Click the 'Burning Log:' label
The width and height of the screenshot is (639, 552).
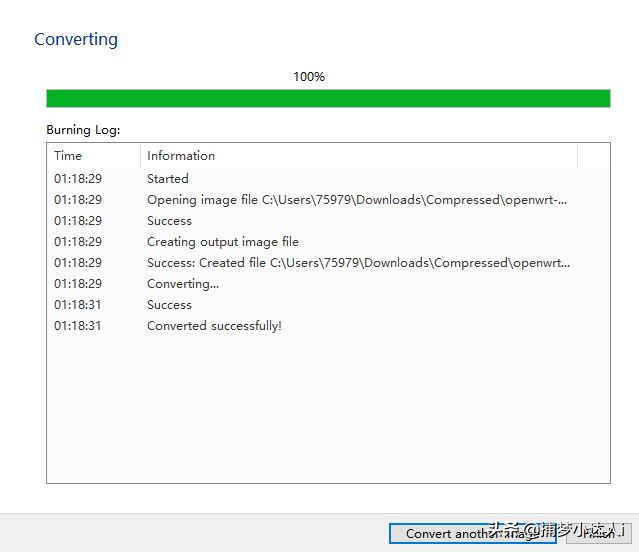point(83,130)
